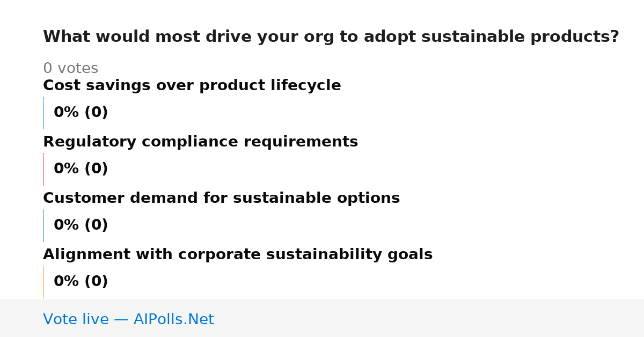
Task: Click the poll question heading text
Action: [x=331, y=37]
